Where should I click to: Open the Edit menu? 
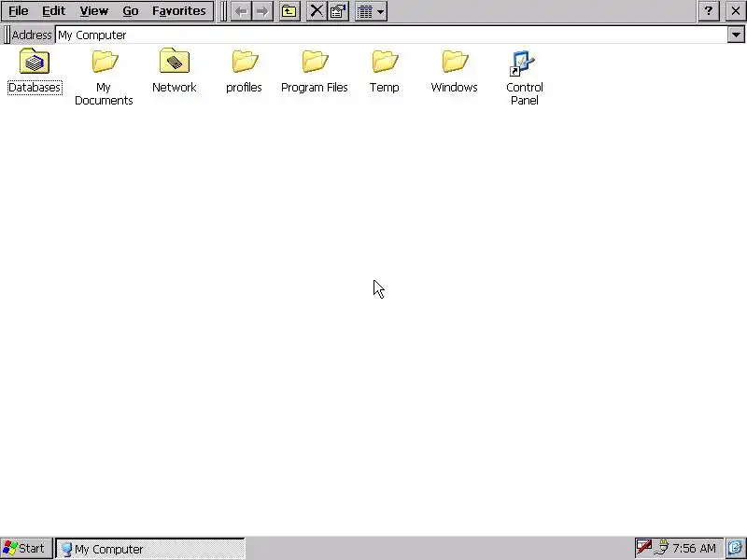tap(53, 10)
